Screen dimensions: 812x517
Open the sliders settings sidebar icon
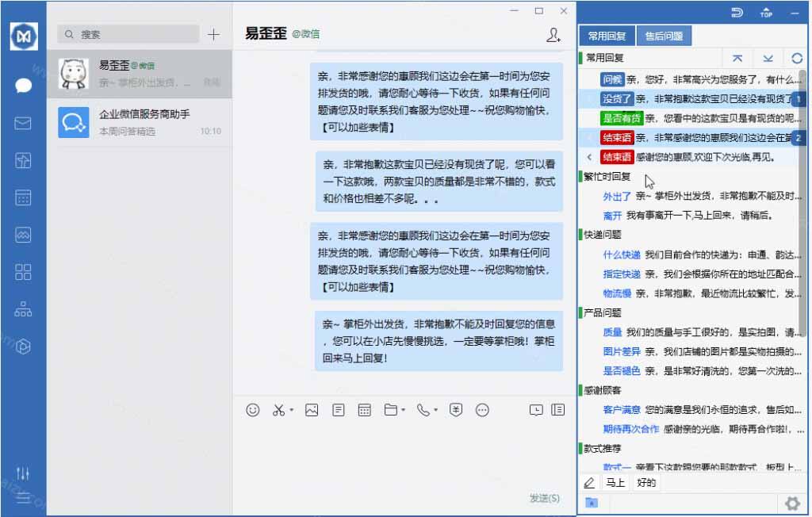23,473
